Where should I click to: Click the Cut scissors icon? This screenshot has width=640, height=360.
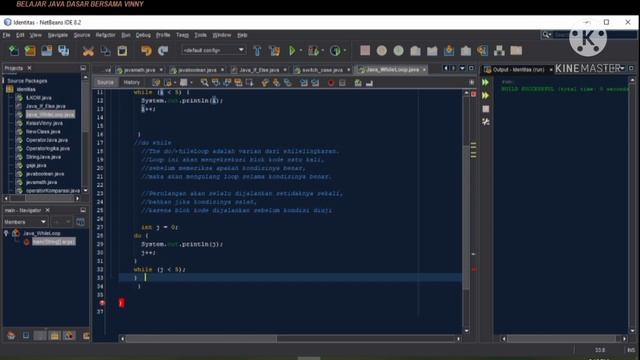click(88, 51)
